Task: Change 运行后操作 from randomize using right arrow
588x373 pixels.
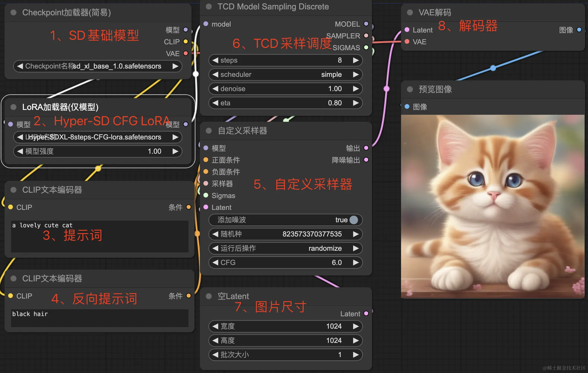Action: click(356, 248)
